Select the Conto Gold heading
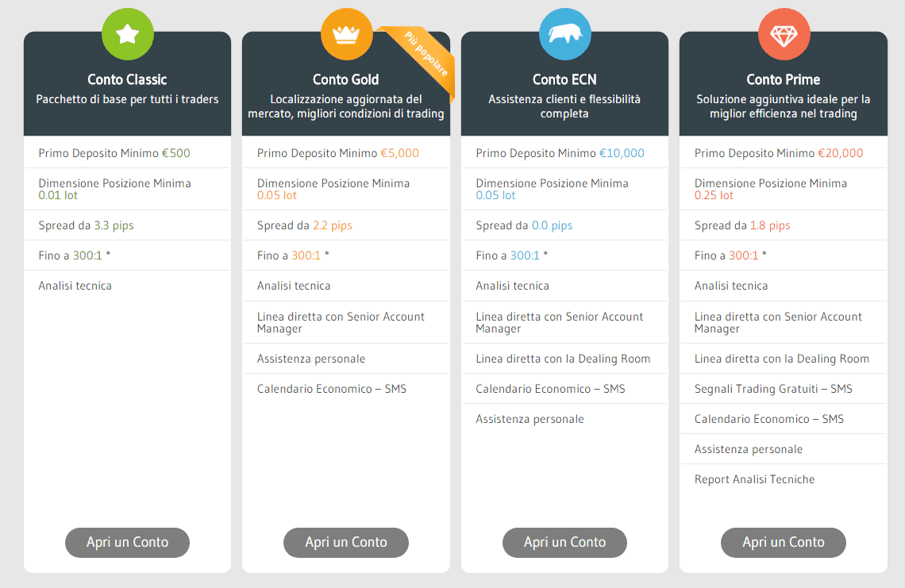 coord(346,79)
